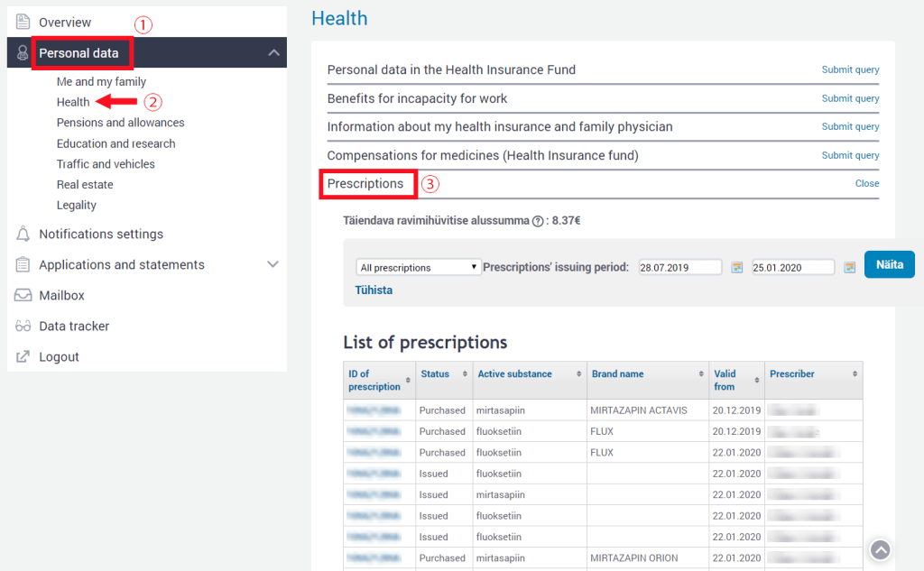
Task: Click help question mark beside alussumma
Action: 538,220
